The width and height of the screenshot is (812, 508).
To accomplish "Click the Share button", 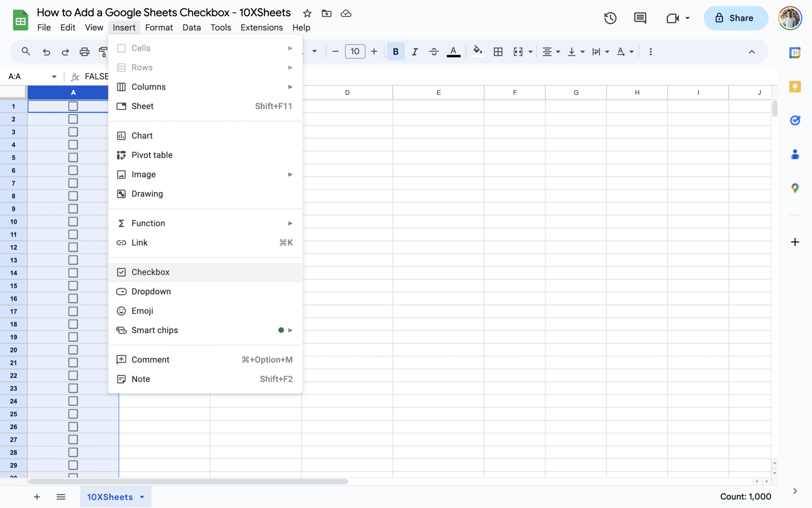I will click(736, 18).
